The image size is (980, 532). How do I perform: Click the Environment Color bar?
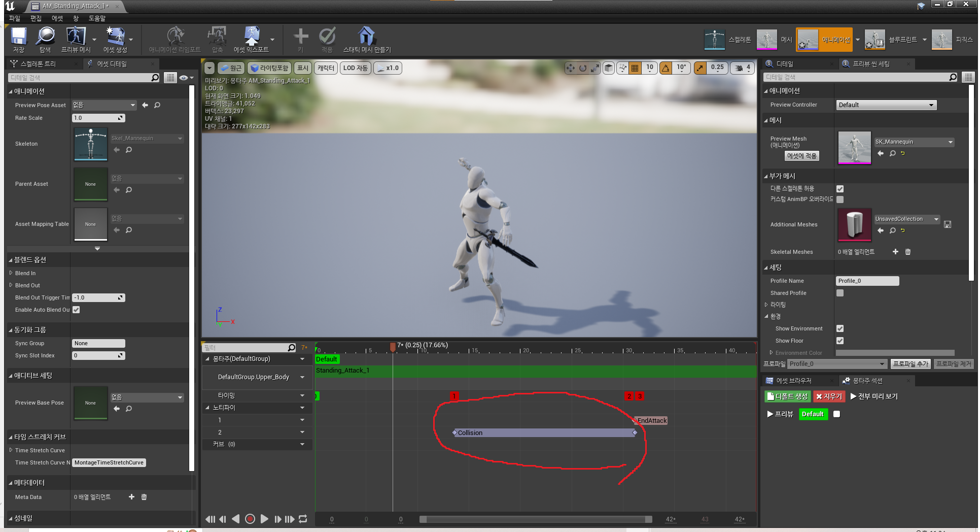[x=895, y=353]
